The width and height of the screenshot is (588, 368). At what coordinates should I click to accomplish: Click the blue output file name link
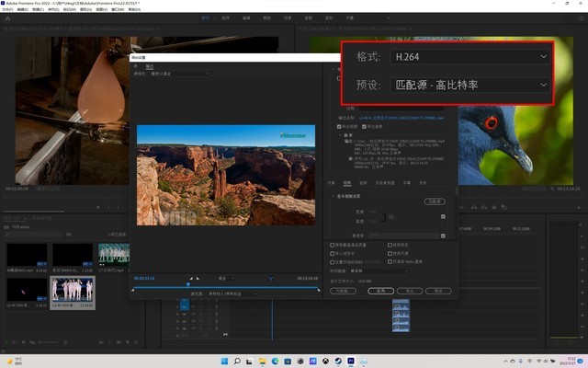pyautogui.click(x=401, y=118)
